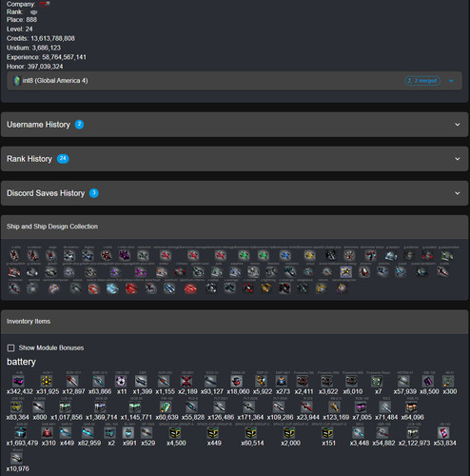Select the JOB-100 ammo icon x83,364

pyautogui.click(x=16, y=407)
